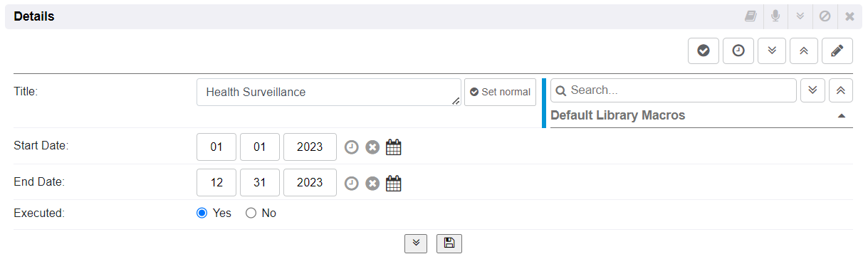Image resolution: width=868 pixels, height=259 pixels.
Task: Expand all macros beside the Search box
Action: click(x=813, y=90)
